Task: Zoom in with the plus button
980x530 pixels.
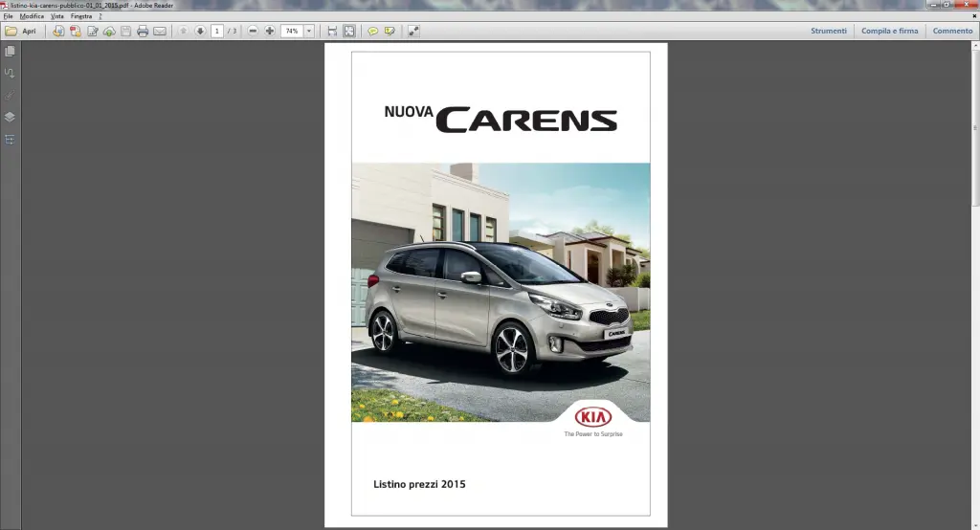Action: (269, 31)
